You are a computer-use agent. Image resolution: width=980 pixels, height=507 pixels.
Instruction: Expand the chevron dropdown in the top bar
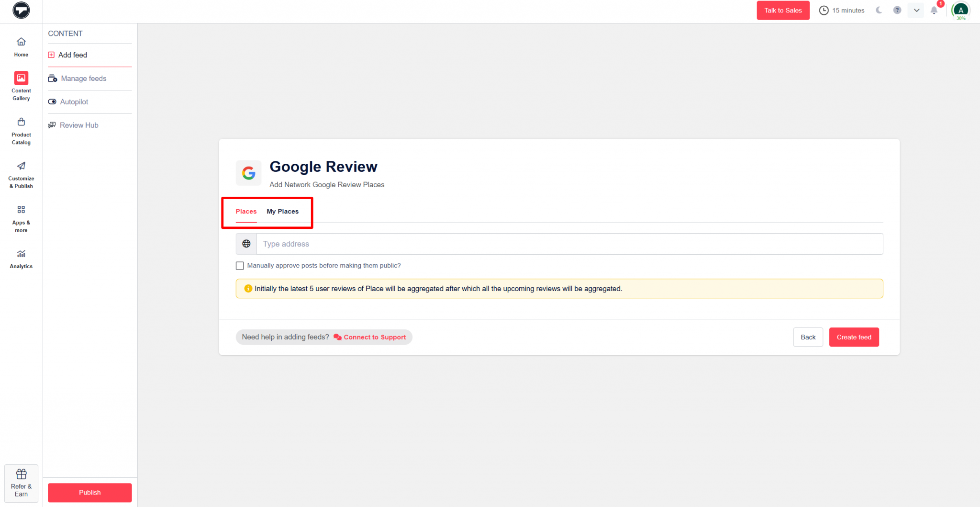pyautogui.click(x=916, y=10)
